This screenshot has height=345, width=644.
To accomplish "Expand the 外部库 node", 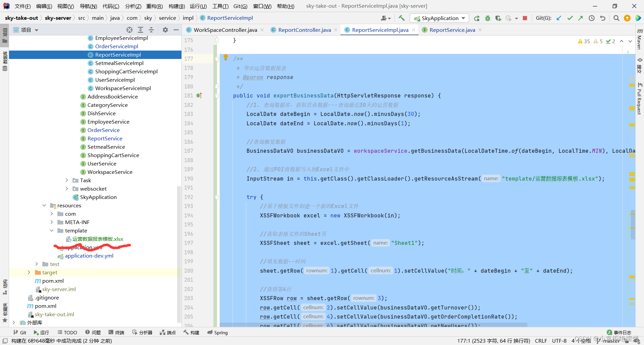I will [14, 323].
